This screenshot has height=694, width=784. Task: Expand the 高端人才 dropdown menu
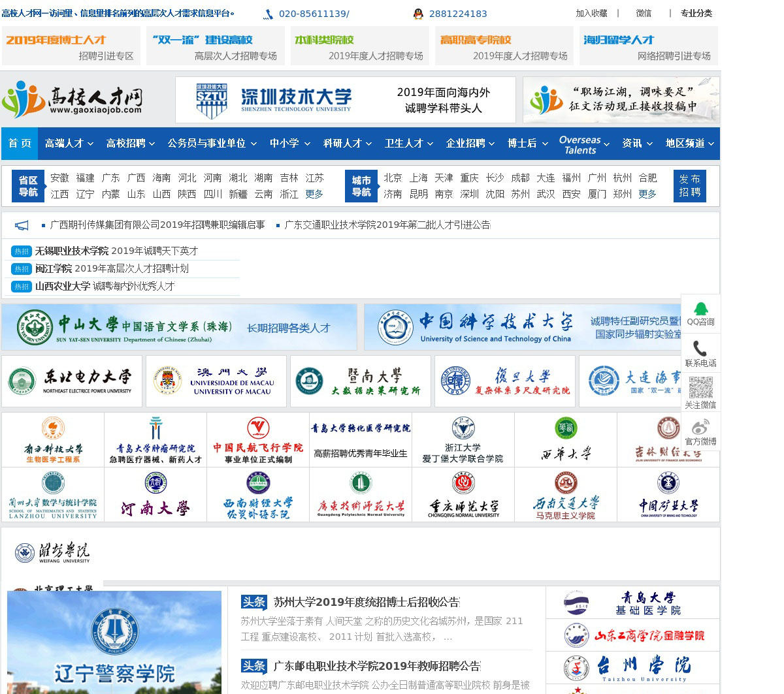(69, 144)
